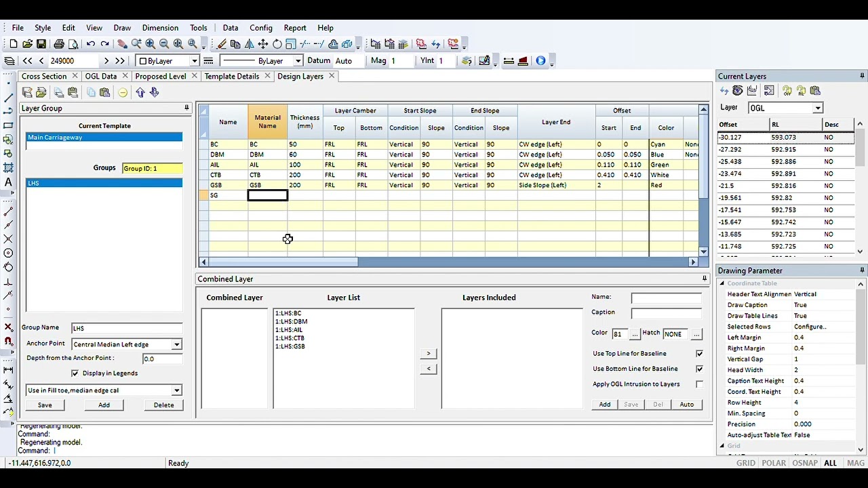Click the Current Layers table vertical scrollbar
The image size is (868, 488).
(x=860, y=188)
